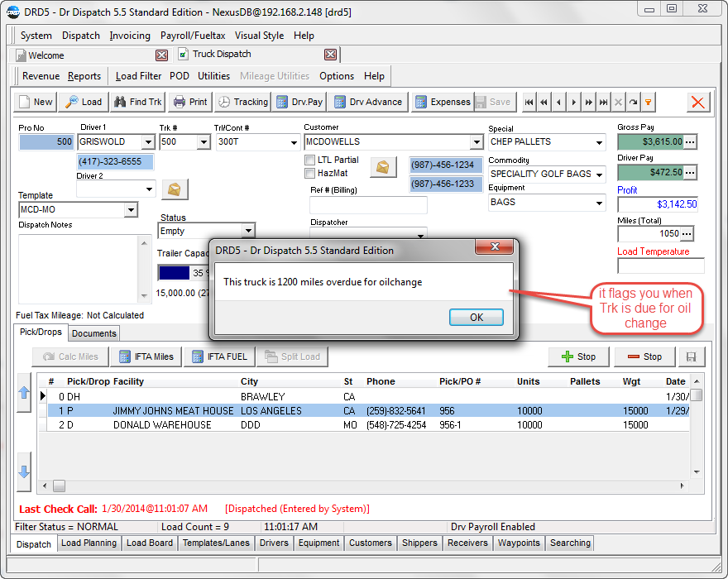Click the Print toolbar button
728x579 pixels.
tap(190, 102)
